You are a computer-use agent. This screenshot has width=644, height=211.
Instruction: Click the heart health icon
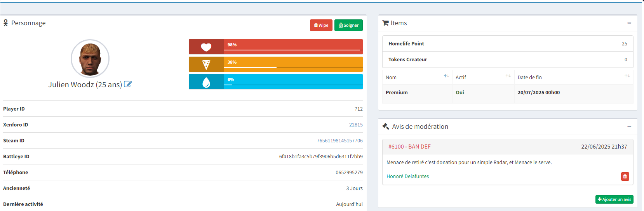pos(206,47)
